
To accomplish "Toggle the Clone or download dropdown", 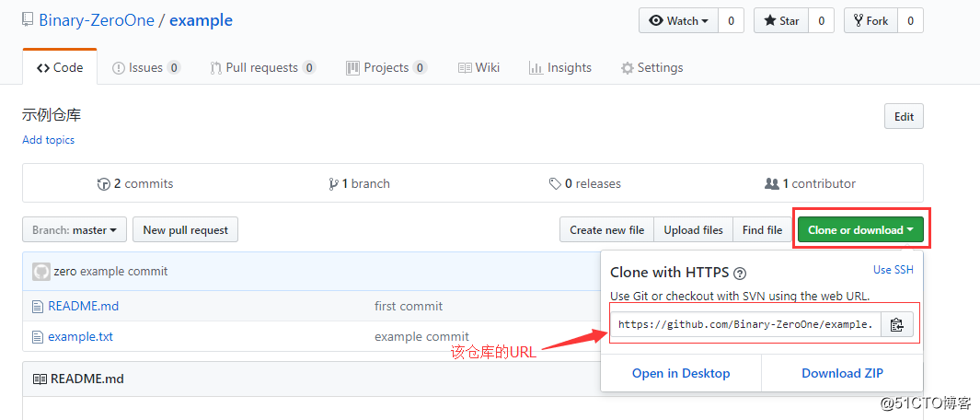I will click(x=860, y=229).
